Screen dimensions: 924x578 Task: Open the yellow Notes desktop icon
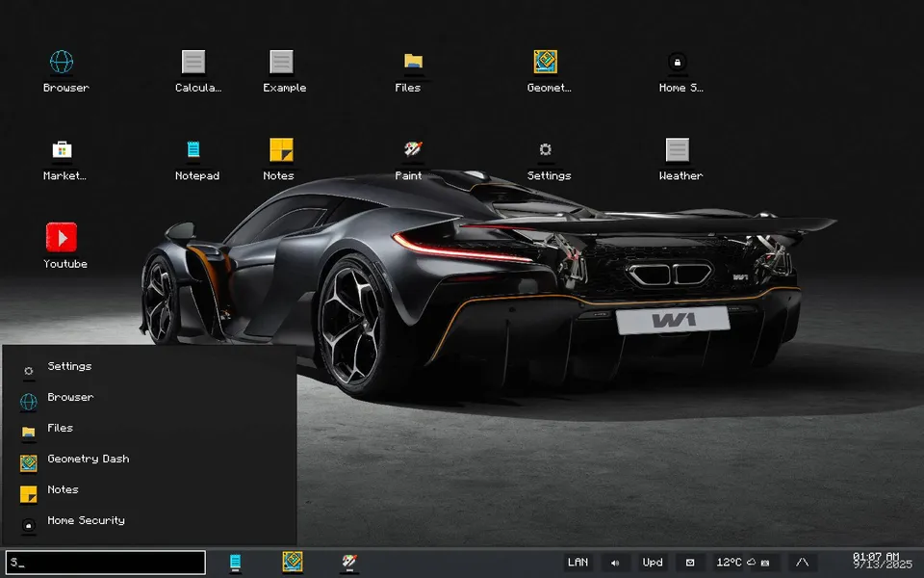click(x=281, y=150)
